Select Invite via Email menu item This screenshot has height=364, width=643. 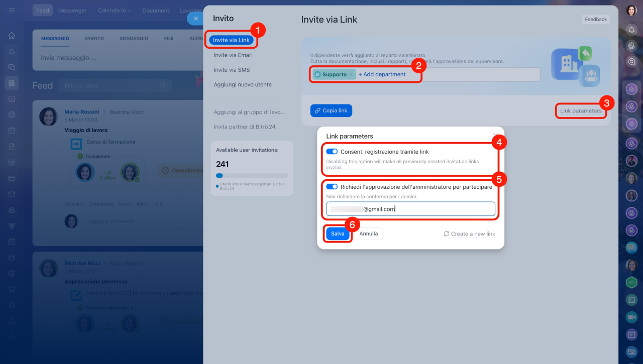(x=233, y=55)
